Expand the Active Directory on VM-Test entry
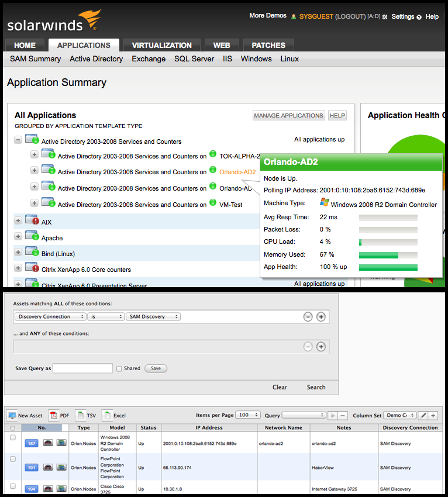448x497 pixels. click(x=35, y=203)
